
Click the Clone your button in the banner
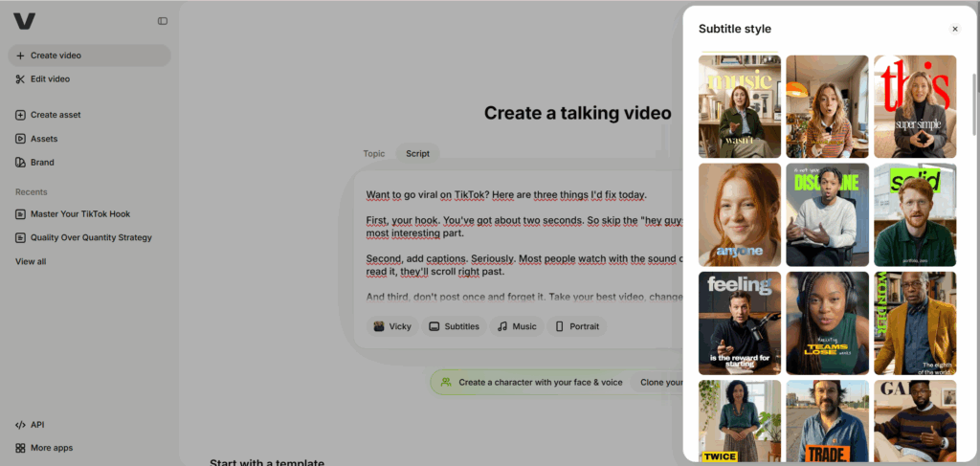click(657, 383)
